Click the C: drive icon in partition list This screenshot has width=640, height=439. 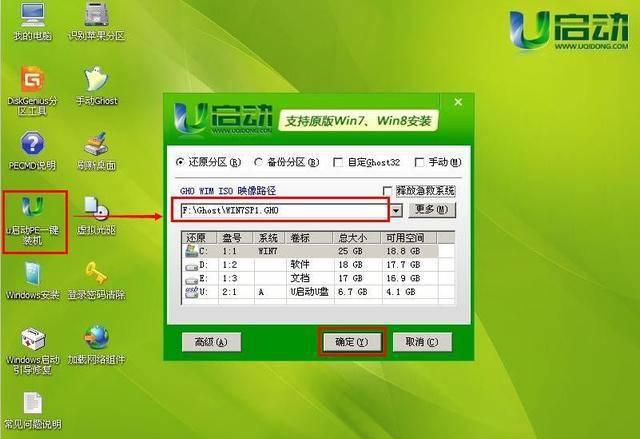click(x=191, y=251)
